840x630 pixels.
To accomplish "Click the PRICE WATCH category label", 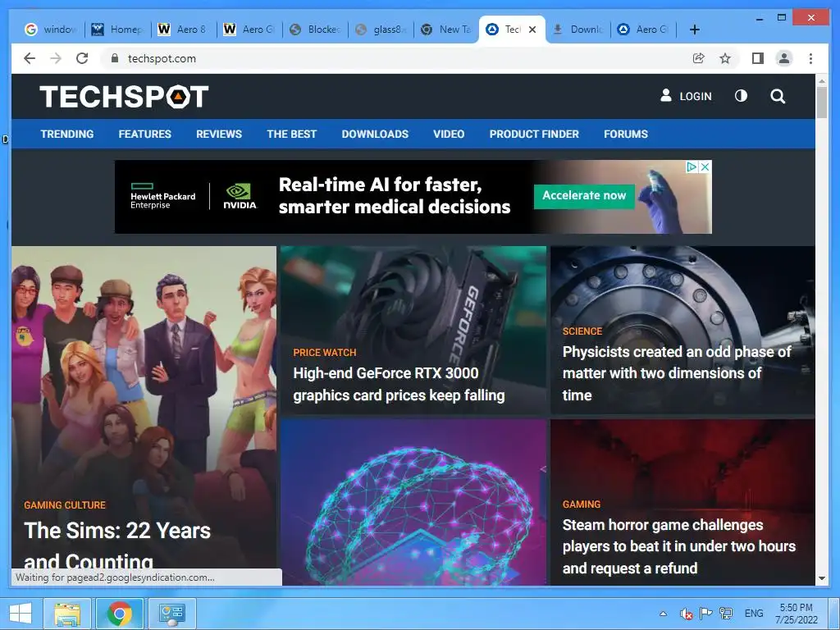I will pyautogui.click(x=325, y=353).
